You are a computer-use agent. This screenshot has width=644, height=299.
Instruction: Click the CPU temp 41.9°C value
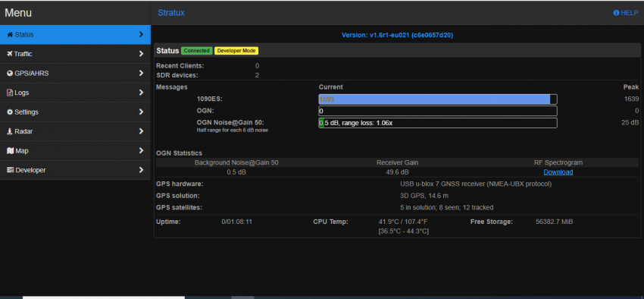click(403, 222)
